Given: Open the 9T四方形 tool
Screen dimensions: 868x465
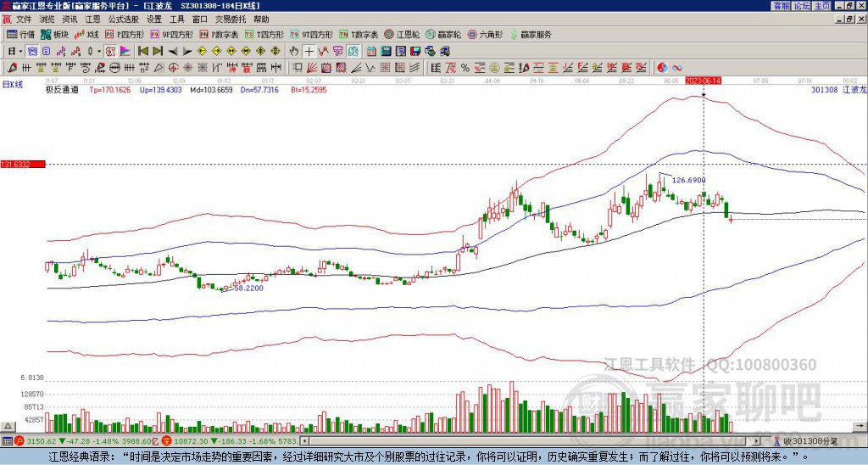Looking at the screenshot, I should (x=311, y=34).
